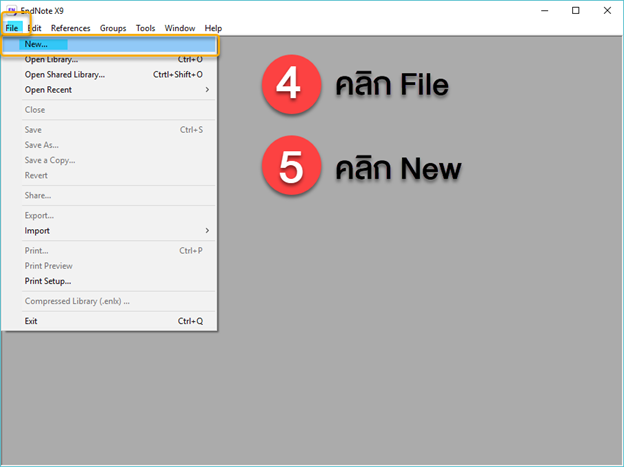Open the File menu

[12, 28]
